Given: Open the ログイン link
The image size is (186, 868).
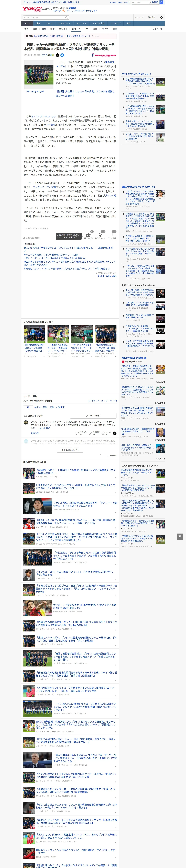Looking at the screenshot, I should tap(57, 11).
